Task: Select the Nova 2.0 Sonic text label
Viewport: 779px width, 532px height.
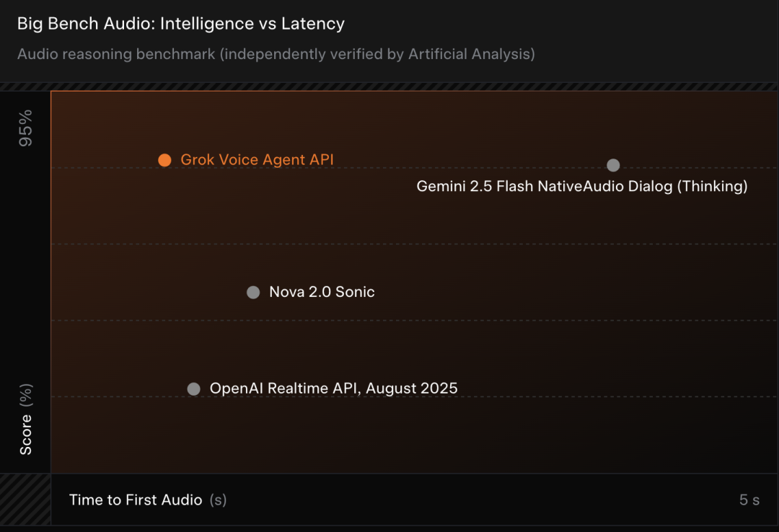Action: (322, 292)
